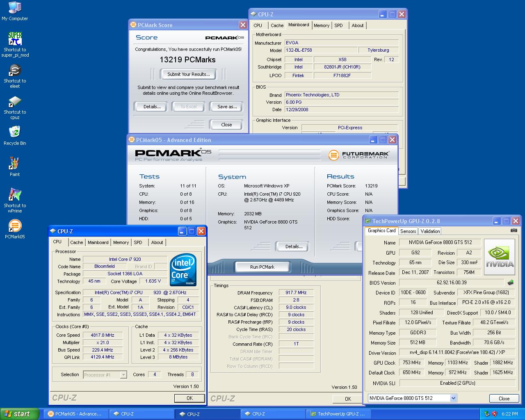
Task: Click Save as button in PCMark Score
Action: pos(227,107)
